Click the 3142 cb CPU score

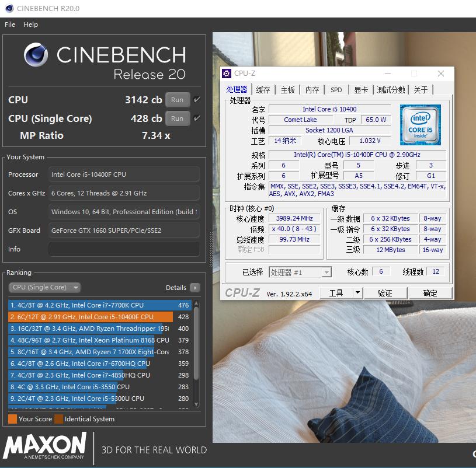pos(144,100)
